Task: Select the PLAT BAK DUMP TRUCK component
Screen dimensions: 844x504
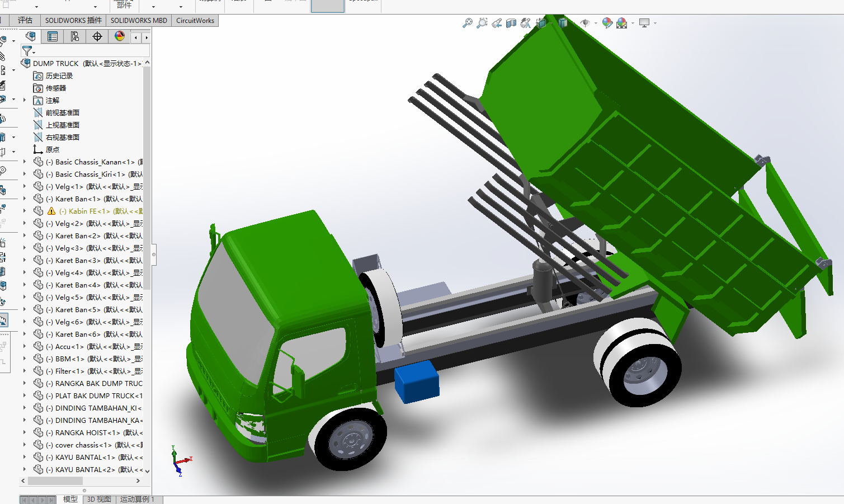Action: click(88, 395)
